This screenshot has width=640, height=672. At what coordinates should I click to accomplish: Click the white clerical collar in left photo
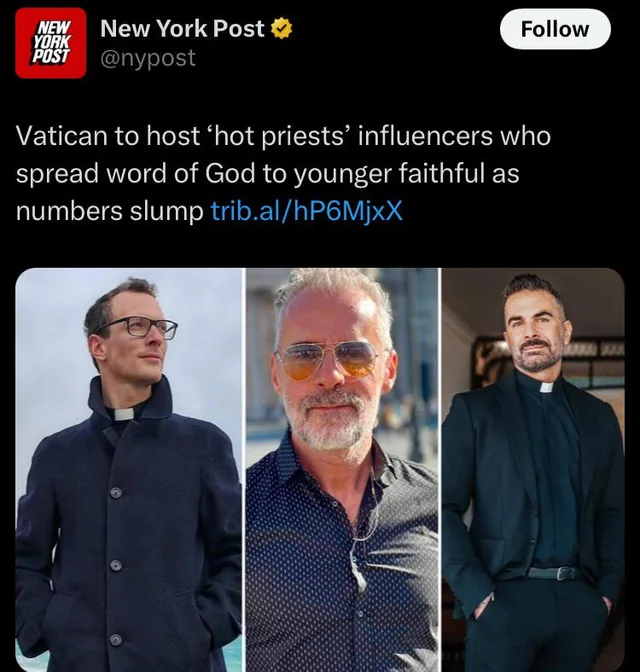point(124,414)
